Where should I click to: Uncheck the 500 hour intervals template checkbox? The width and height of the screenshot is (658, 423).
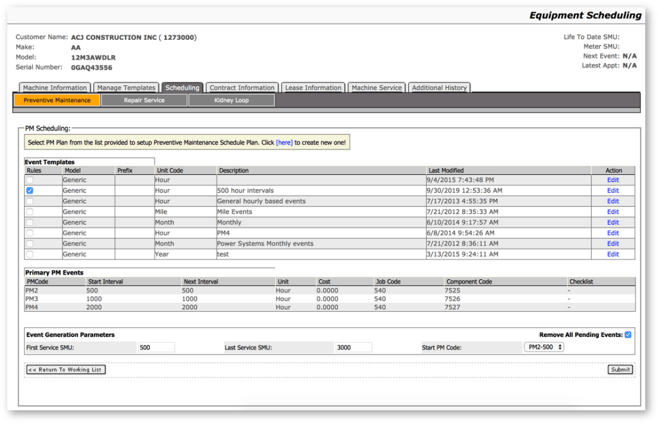pyautogui.click(x=30, y=190)
